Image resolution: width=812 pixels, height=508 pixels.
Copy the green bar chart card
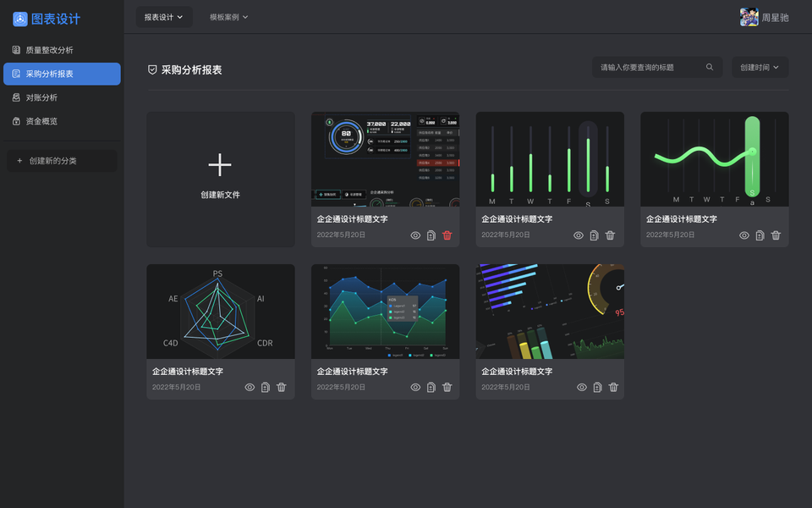pyautogui.click(x=594, y=235)
